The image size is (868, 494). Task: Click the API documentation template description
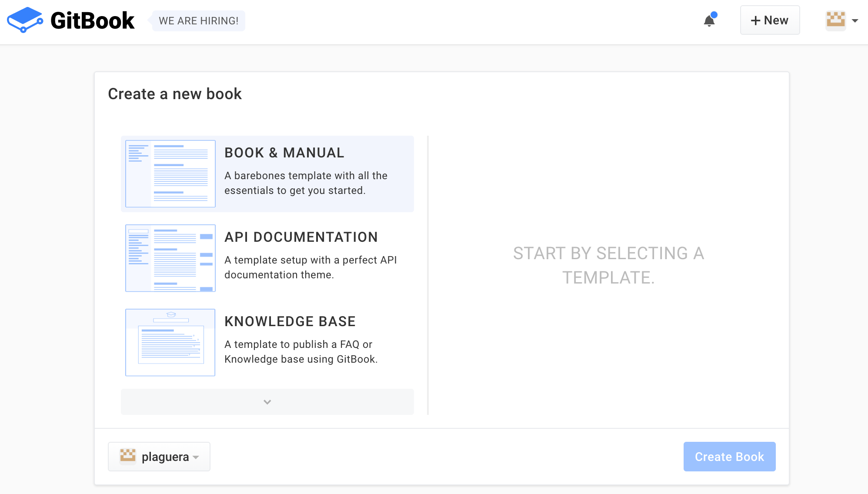click(310, 267)
